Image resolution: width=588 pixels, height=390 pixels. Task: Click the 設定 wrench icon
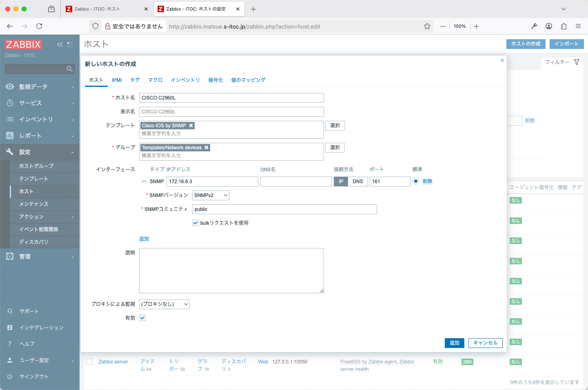[10, 152]
